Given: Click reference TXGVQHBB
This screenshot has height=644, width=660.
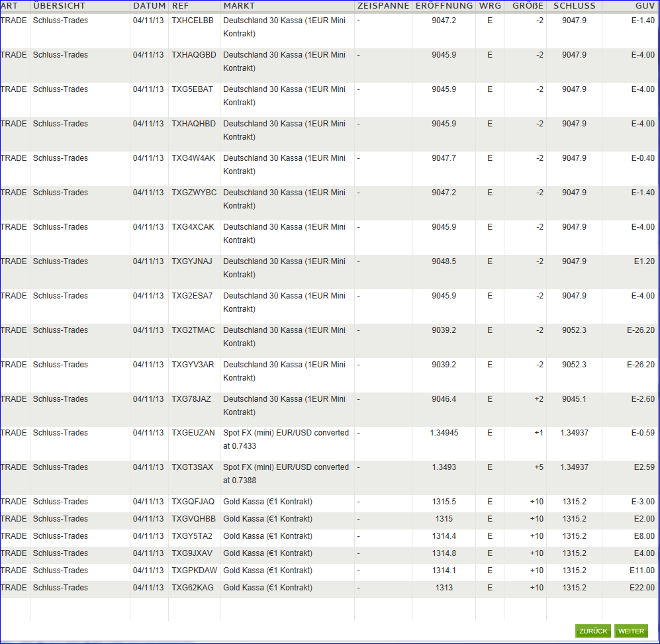Looking at the screenshot, I should tap(193, 519).
